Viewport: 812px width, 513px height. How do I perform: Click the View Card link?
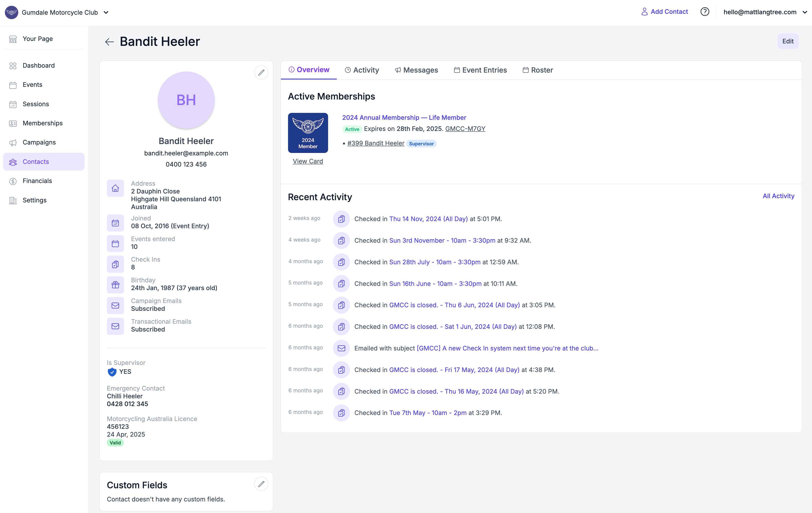pyautogui.click(x=308, y=161)
